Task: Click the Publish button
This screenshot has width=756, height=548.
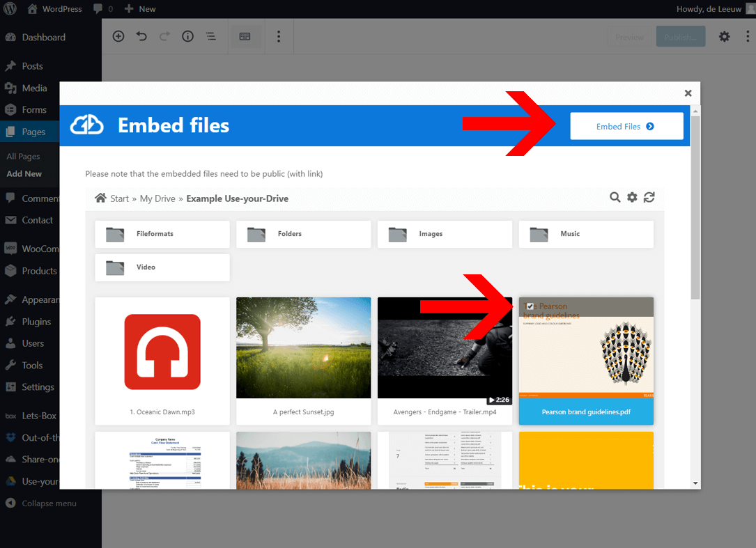Action: 680,37
